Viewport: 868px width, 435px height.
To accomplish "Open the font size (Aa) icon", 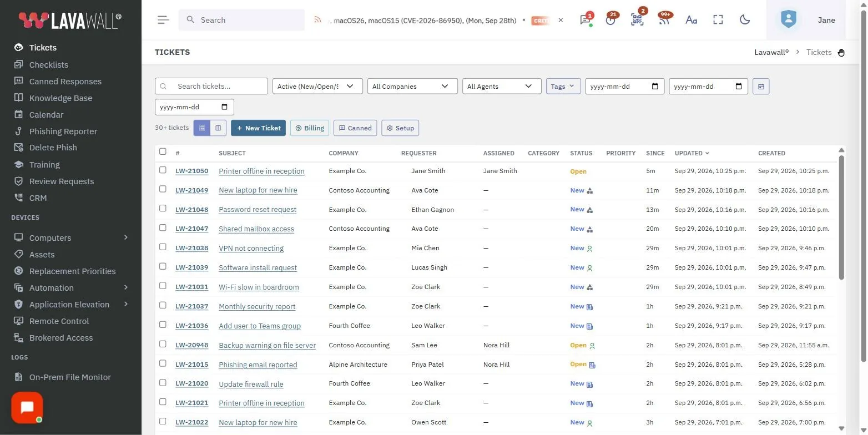I will 691,20.
